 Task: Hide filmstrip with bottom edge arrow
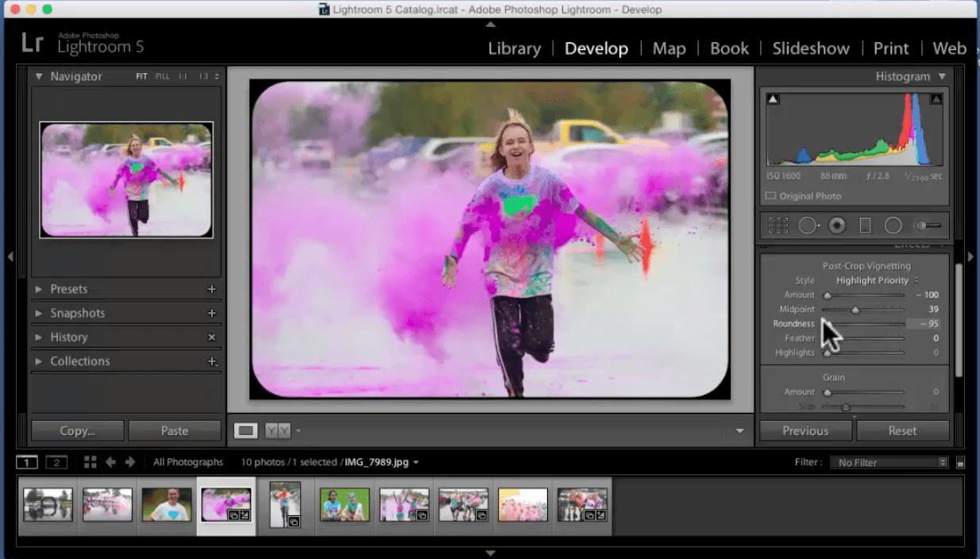click(490, 553)
